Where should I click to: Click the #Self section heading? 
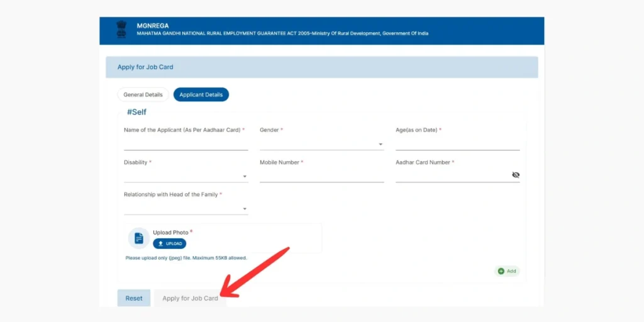coord(136,112)
